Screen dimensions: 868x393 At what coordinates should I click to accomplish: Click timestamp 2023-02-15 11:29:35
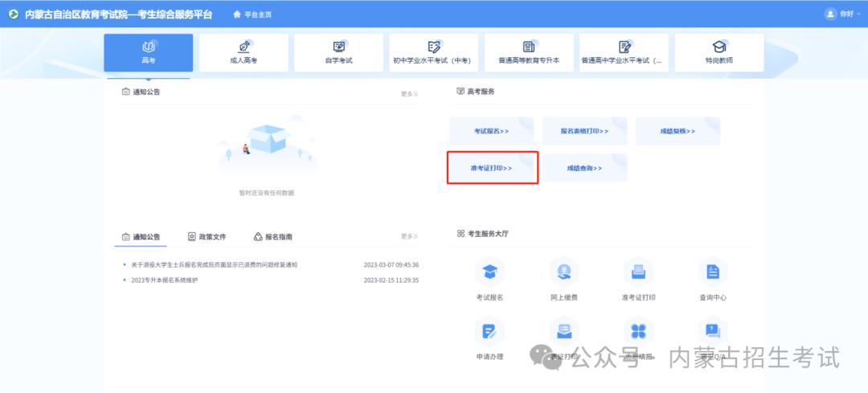coord(391,280)
